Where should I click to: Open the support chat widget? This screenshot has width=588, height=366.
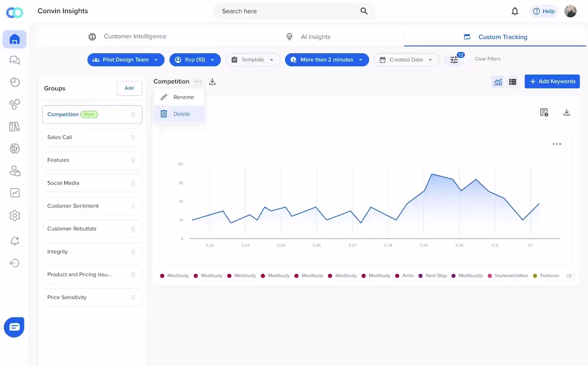pyautogui.click(x=14, y=327)
